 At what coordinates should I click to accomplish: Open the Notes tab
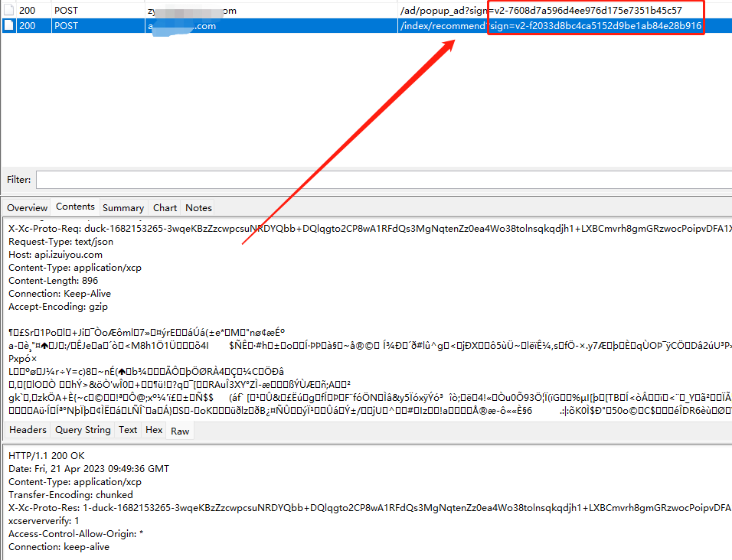(198, 208)
